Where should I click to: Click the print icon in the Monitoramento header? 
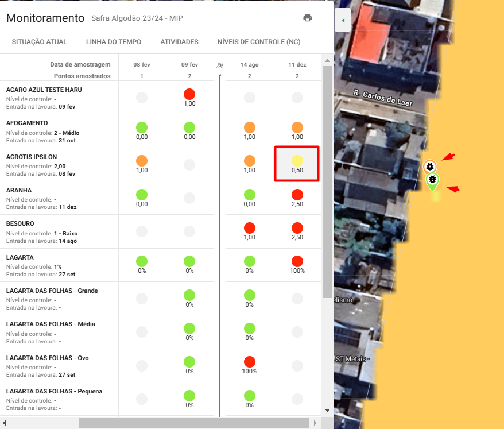coord(308,18)
